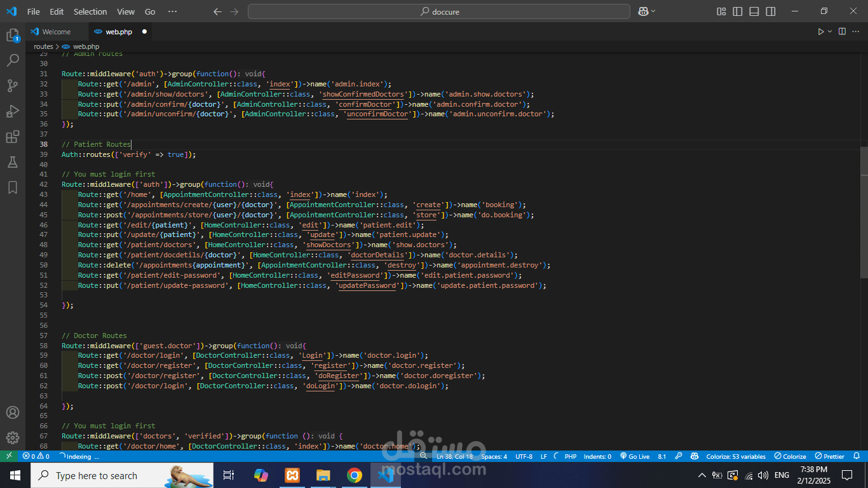The image size is (868, 488).
Task: Toggle the bottom panel layout button
Action: tap(754, 11)
